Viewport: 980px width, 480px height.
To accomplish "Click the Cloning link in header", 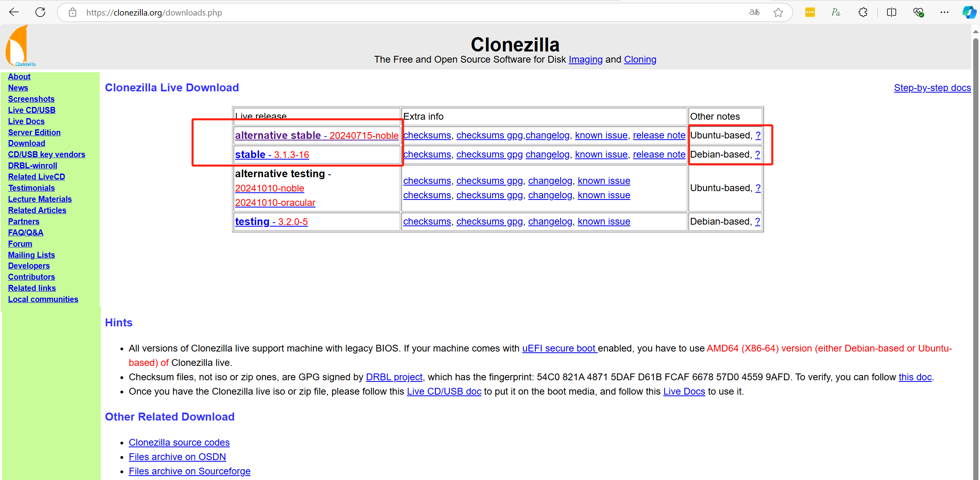I will point(640,59).
